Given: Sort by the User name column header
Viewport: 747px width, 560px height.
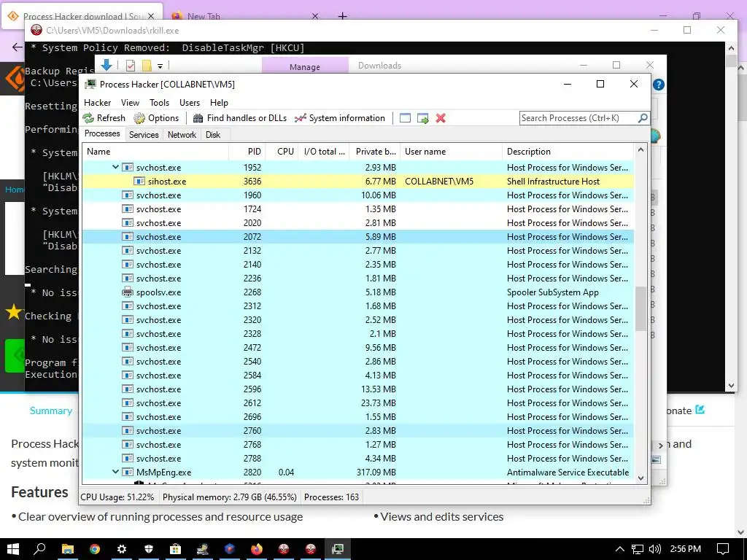Looking at the screenshot, I should pos(451,152).
